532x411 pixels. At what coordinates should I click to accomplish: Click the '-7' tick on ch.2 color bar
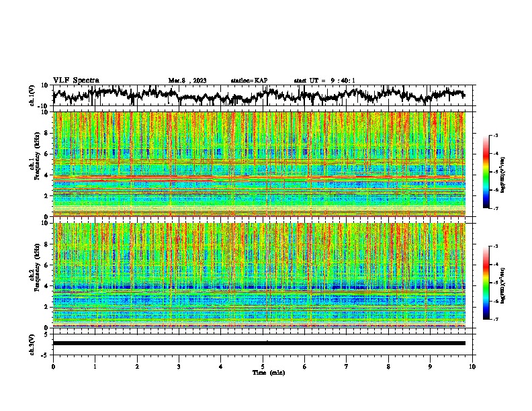click(496, 320)
